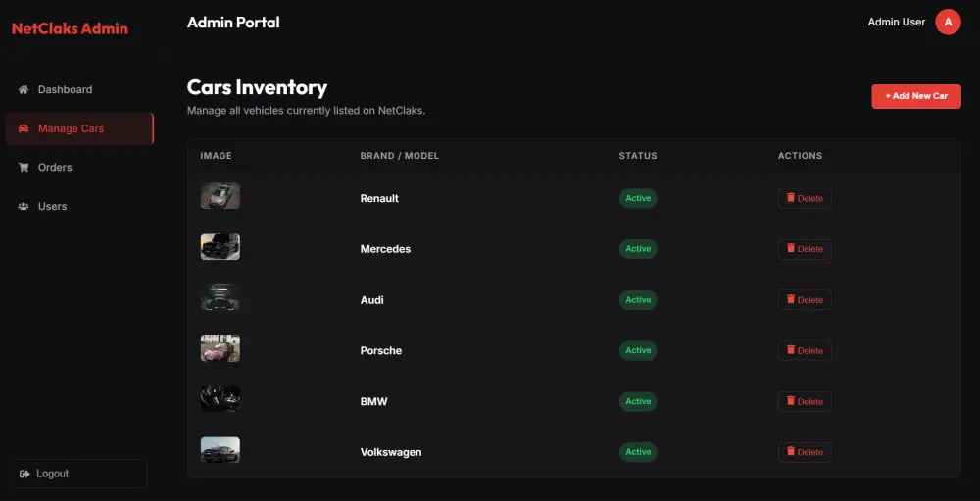Click the BRAND / MODEL column header
This screenshot has width=980, height=501.
(400, 156)
